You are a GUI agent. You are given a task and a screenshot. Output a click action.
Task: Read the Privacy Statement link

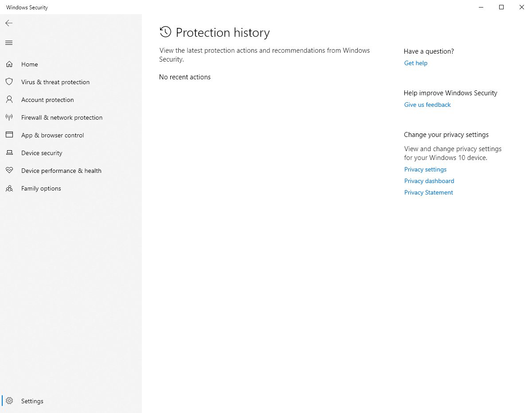tap(429, 192)
